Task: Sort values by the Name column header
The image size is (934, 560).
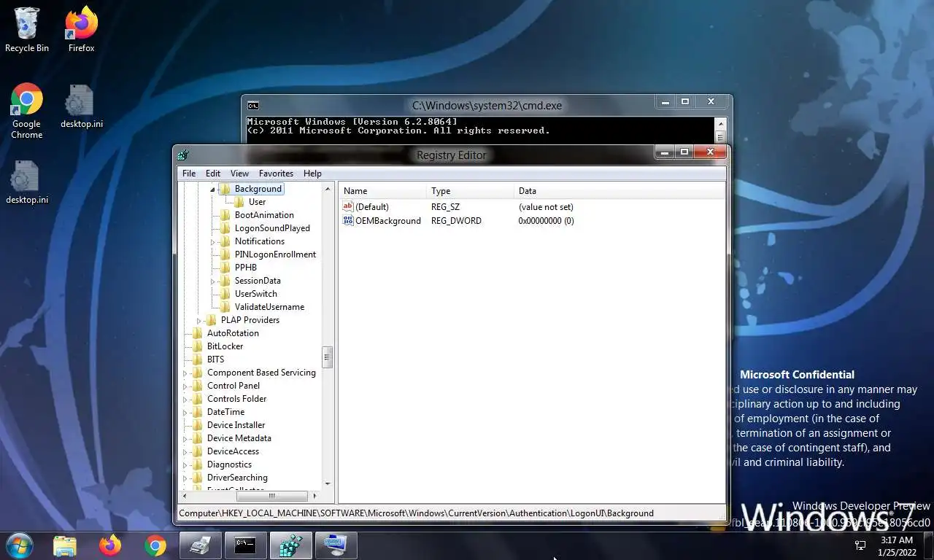Action: coord(382,191)
